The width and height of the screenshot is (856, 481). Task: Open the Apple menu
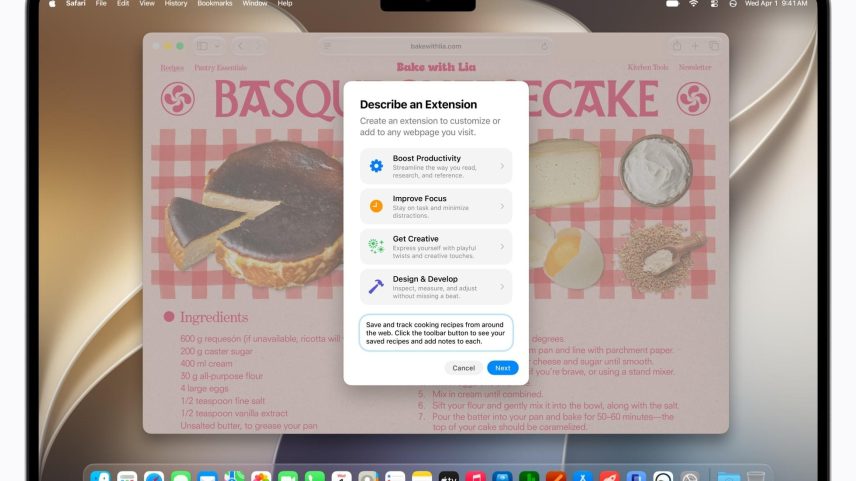coord(52,4)
